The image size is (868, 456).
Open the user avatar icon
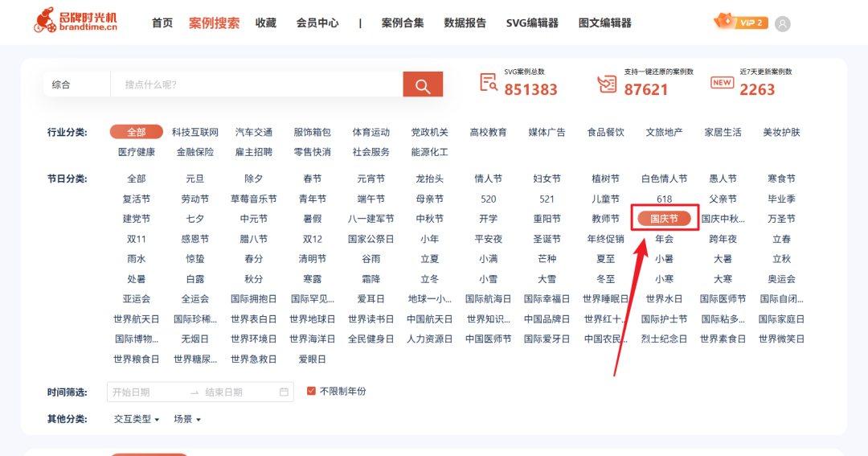[782, 24]
